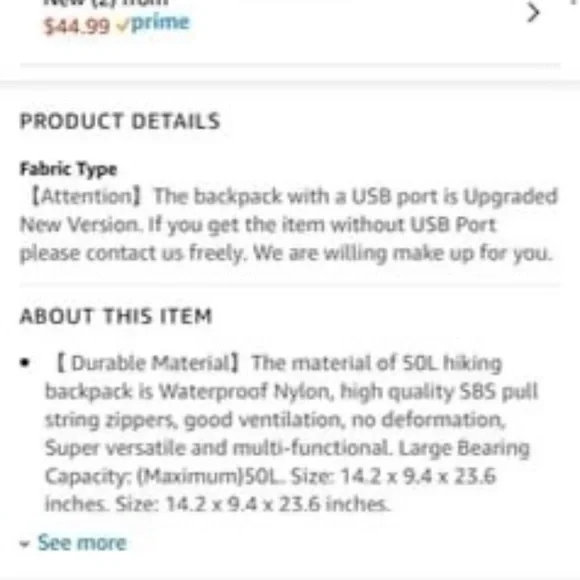Open new offers with the right chevron arrow
The image size is (580, 580).
pyautogui.click(x=533, y=13)
